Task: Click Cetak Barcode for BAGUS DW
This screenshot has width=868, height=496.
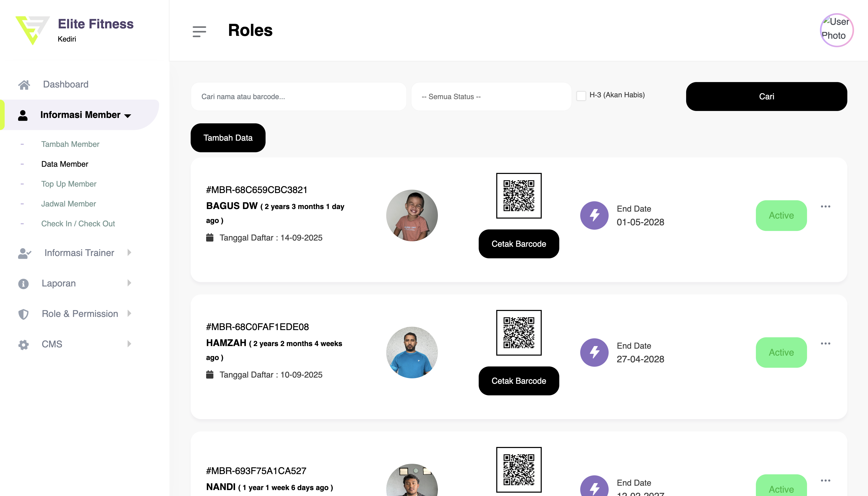Action: pyautogui.click(x=518, y=244)
